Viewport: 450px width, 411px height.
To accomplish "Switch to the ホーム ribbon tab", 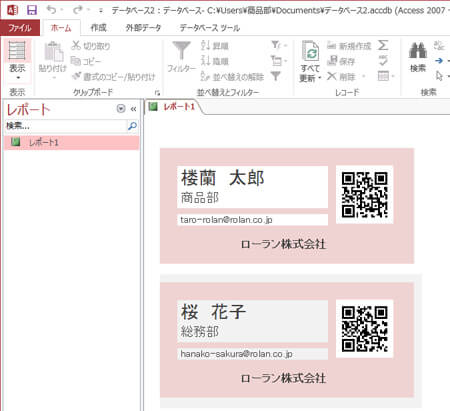I will (x=61, y=28).
